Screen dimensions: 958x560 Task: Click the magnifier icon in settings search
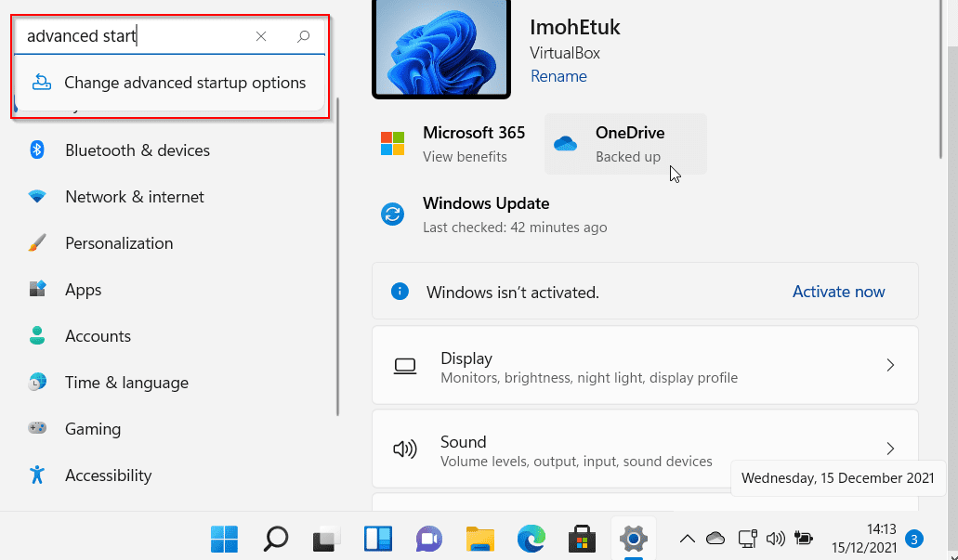[x=303, y=36]
